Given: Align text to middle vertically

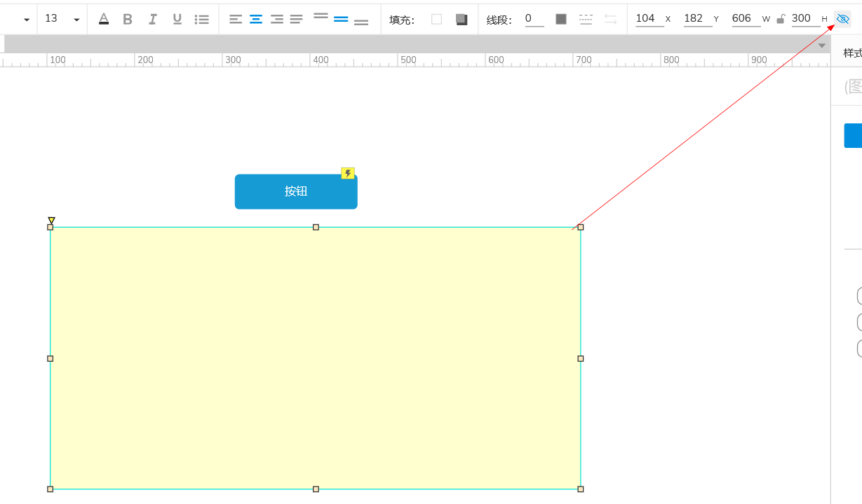Looking at the screenshot, I should (341, 19).
